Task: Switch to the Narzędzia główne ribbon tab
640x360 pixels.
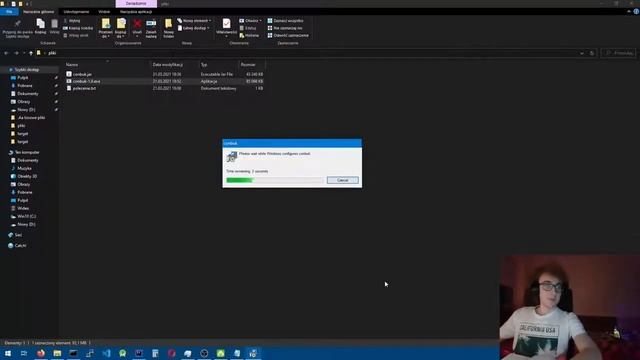Action: point(38,12)
